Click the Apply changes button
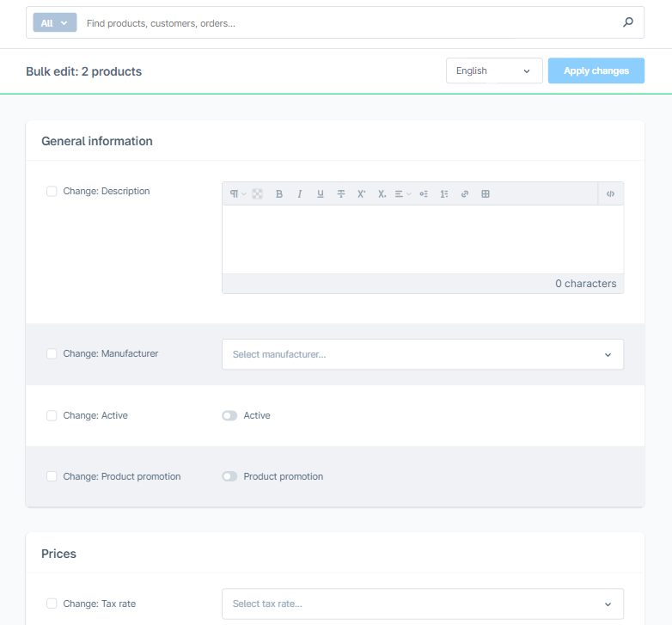 click(x=596, y=71)
